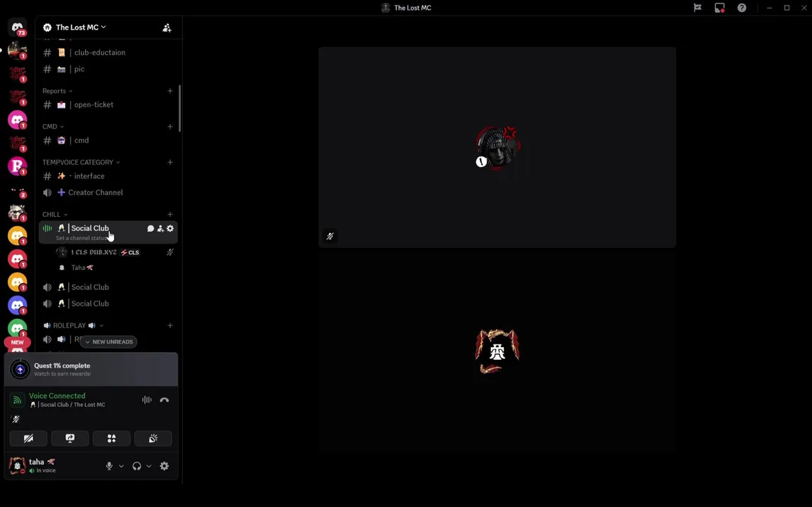Start an activity with shapes icon
This screenshot has height=507, width=812.
111,439
